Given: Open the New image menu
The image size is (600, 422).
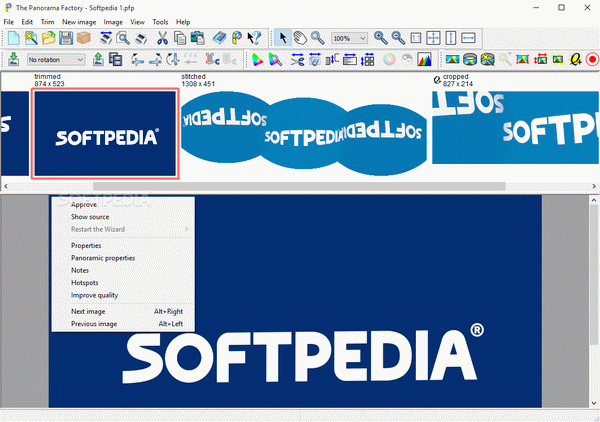Looking at the screenshot, I should [79, 22].
